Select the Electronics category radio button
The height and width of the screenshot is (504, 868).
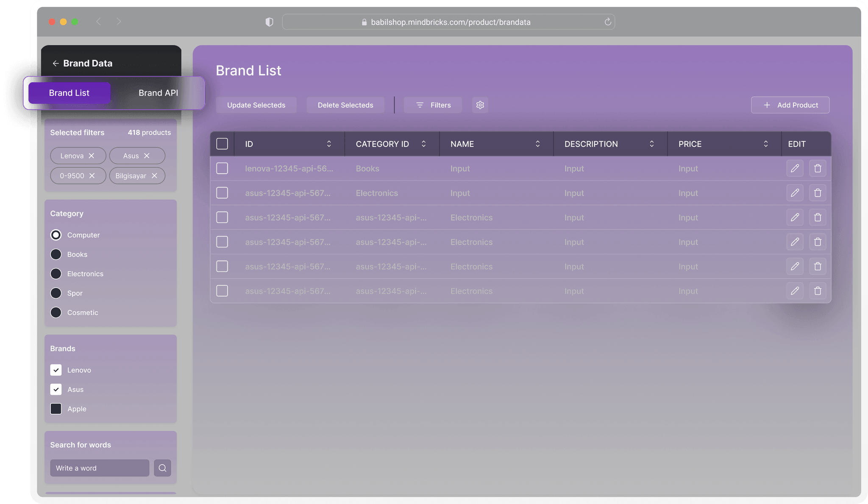56,274
